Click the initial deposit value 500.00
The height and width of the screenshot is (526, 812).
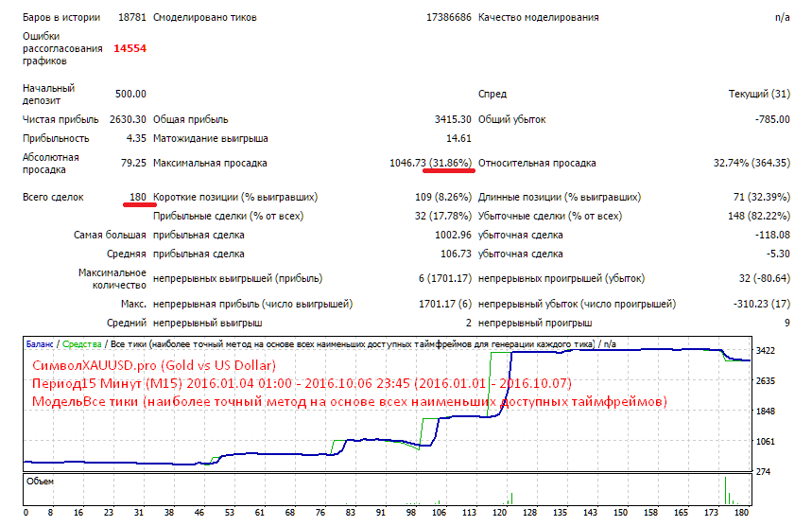[130, 94]
